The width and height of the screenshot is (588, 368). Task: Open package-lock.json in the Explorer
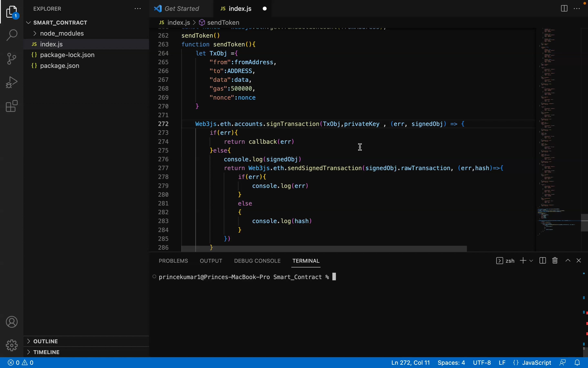86,55
